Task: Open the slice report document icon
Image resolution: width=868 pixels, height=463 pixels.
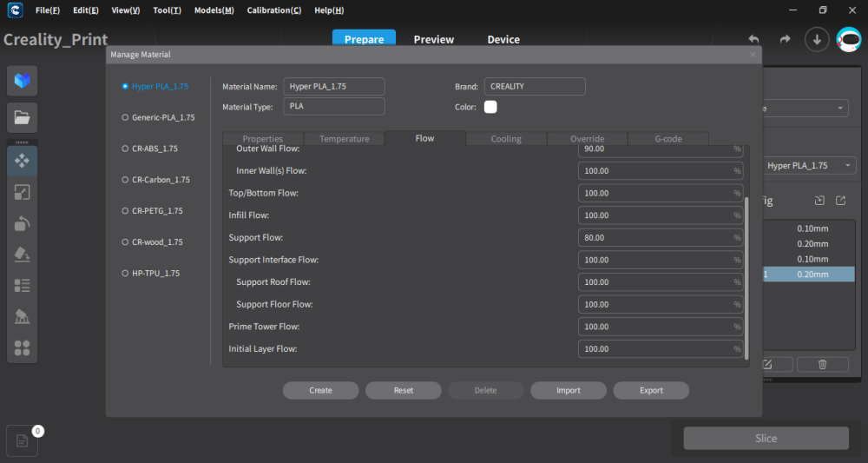Action: (x=23, y=440)
